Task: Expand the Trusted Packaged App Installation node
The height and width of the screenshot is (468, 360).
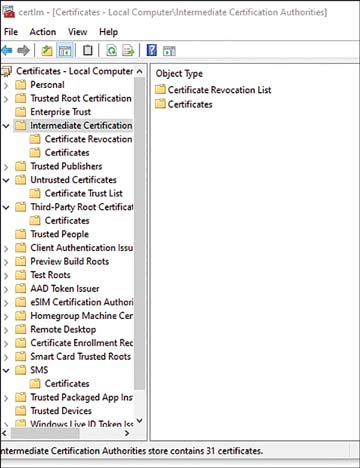Action: pos(6,398)
